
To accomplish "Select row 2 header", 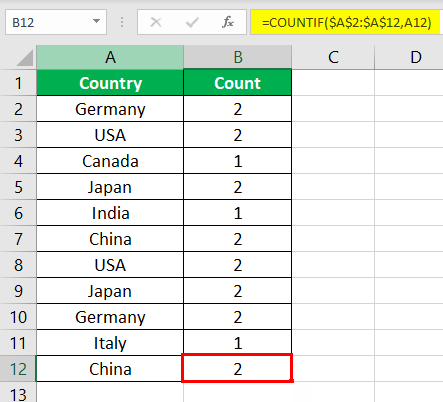I will [18, 109].
